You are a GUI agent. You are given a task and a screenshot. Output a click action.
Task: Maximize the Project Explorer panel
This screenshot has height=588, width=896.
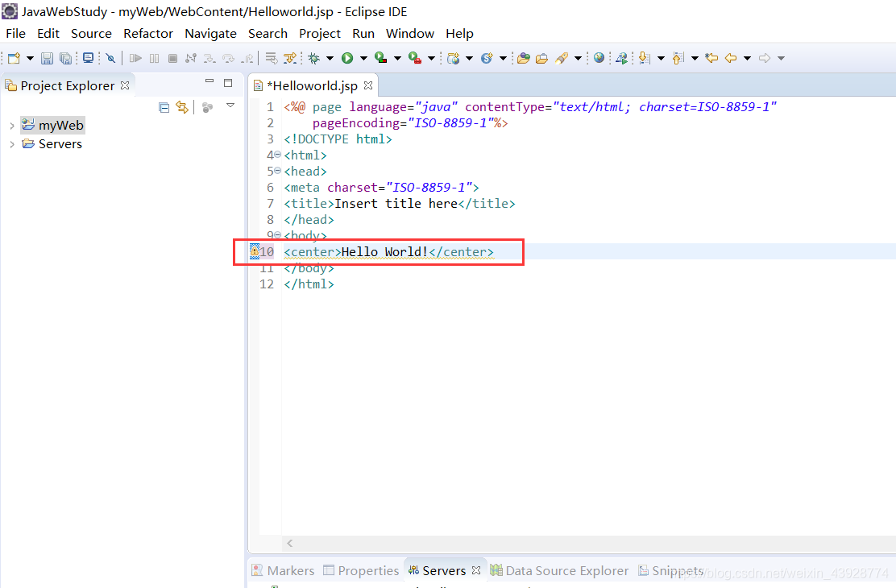coord(228,83)
